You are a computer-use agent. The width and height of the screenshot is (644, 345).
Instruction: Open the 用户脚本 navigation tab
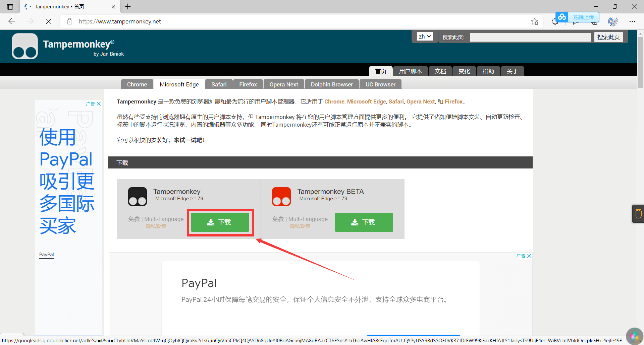coord(411,71)
